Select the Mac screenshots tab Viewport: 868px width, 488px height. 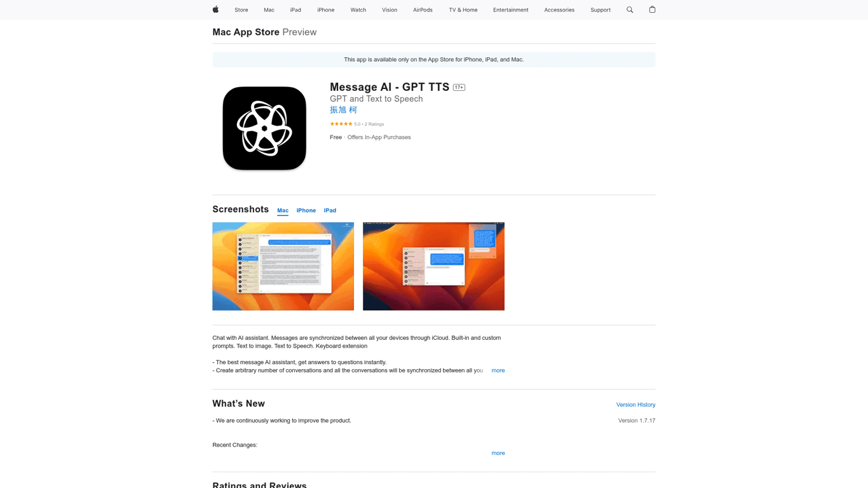(x=283, y=210)
